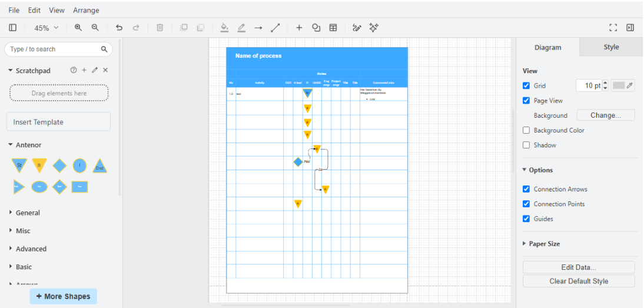Click the Scratchpad add plus icon
This screenshot has height=308, width=644.
coord(84,70)
